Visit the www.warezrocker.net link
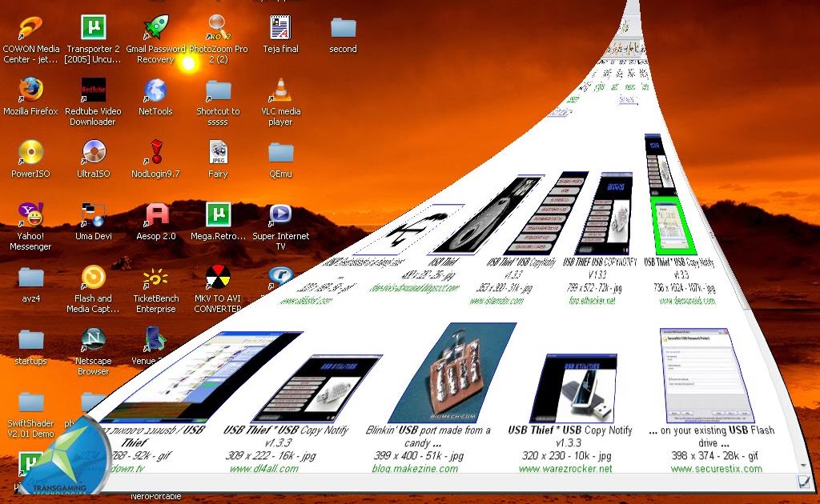This screenshot has width=820, height=504. [565, 469]
